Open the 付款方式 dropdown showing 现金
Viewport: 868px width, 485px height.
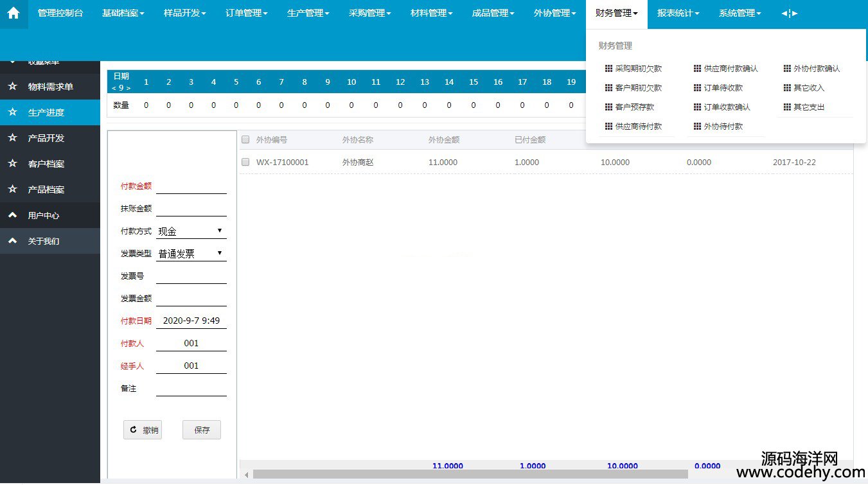(x=191, y=231)
